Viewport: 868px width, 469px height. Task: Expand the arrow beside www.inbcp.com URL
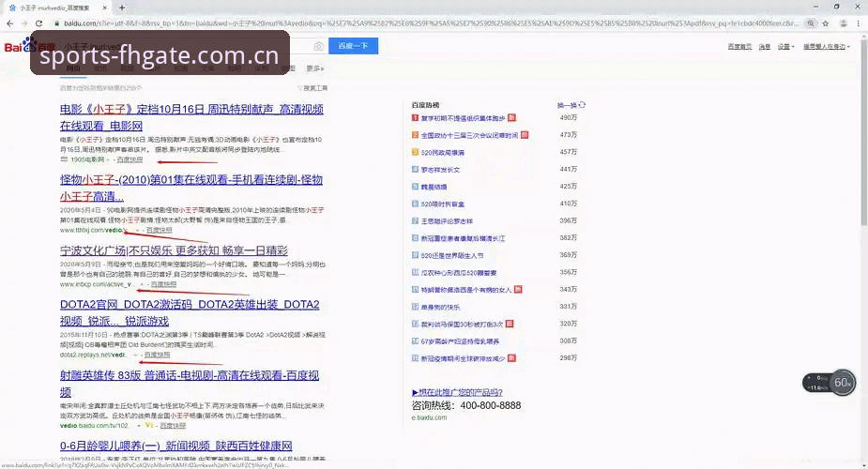tap(142, 284)
